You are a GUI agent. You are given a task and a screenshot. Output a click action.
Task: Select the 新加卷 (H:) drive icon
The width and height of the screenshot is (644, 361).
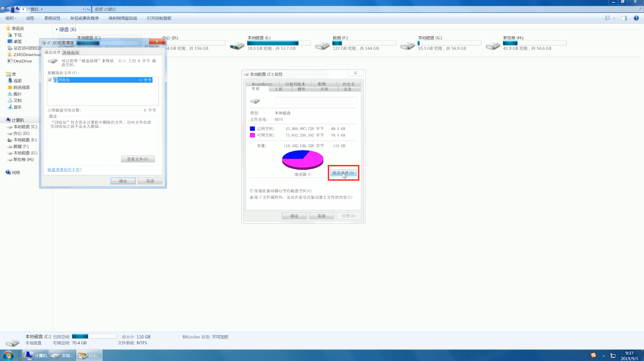(493, 46)
